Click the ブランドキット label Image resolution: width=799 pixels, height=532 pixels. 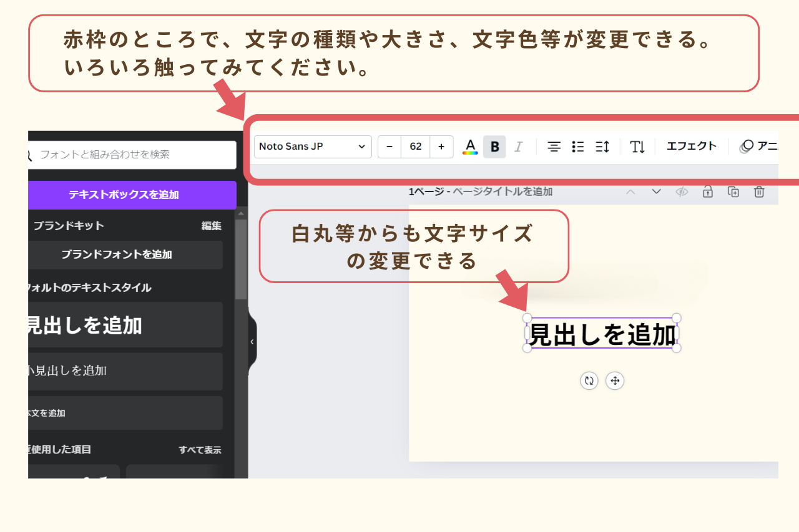point(69,226)
